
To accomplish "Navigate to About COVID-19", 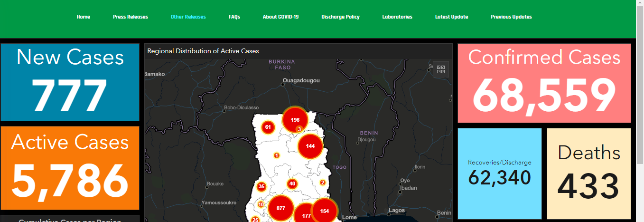I will coord(281,17).
